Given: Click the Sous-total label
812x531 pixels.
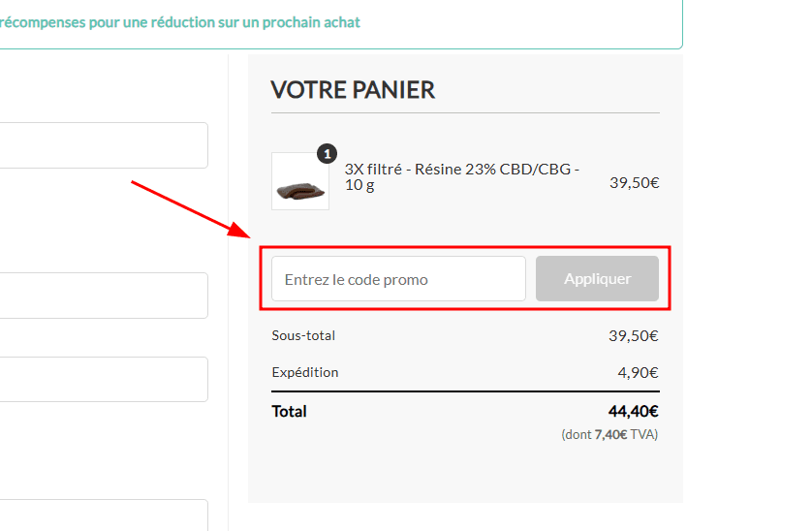Looking at the screenshot, I should (x=303, y=335).
